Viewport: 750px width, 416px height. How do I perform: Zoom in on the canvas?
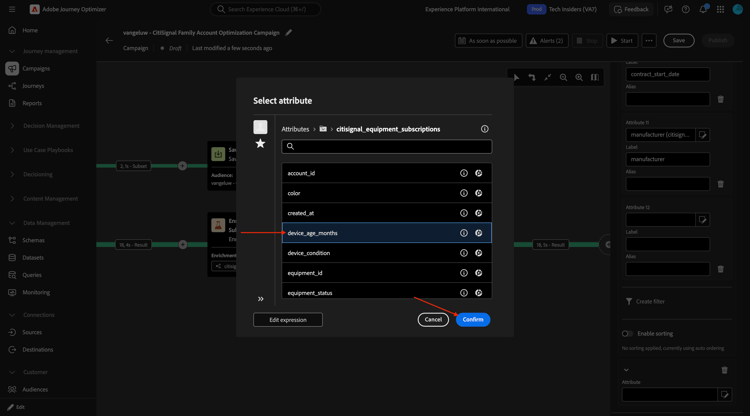(579, 77)
